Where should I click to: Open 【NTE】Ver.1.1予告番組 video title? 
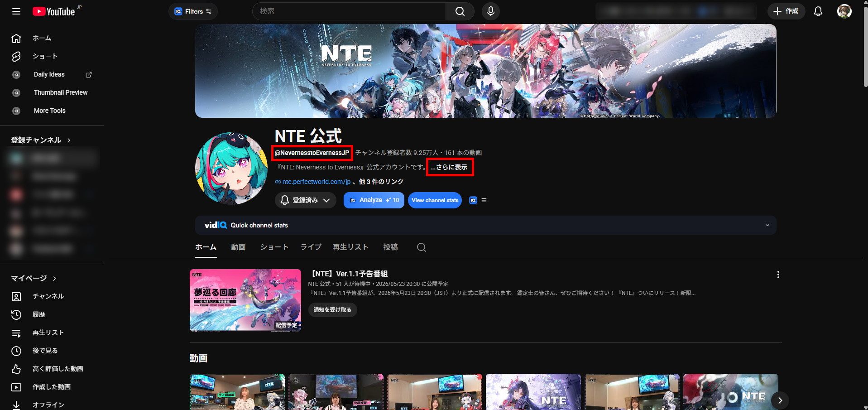(x=348, y=274)
